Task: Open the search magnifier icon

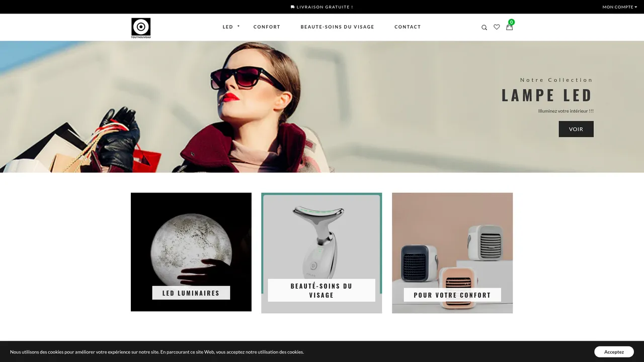Action: point(484,28)
